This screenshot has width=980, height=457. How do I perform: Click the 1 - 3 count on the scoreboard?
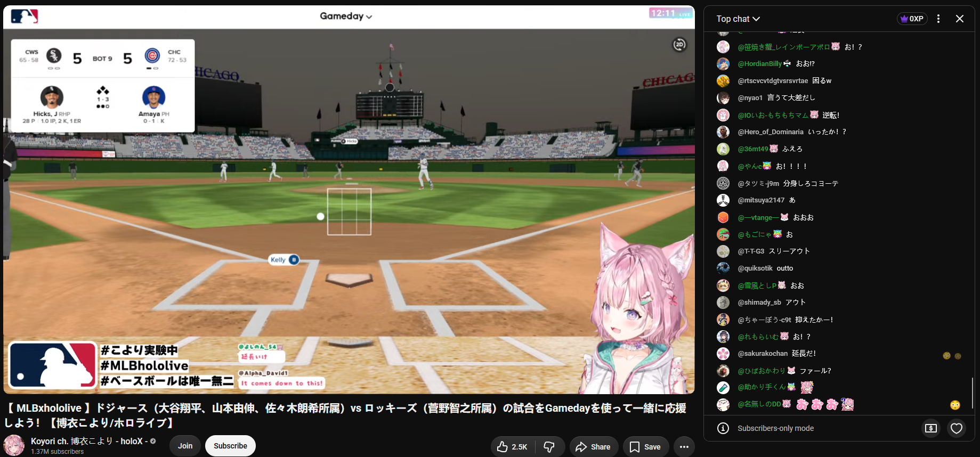pos(103,99)
